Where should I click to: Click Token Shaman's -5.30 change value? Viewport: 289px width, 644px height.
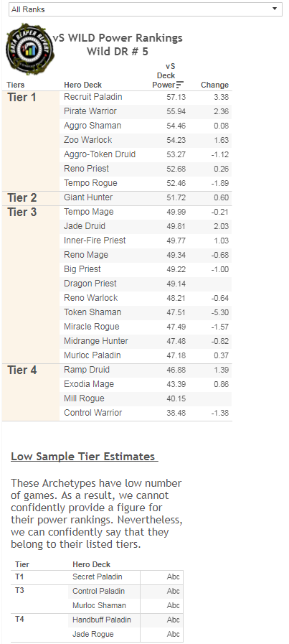point(220,312)
